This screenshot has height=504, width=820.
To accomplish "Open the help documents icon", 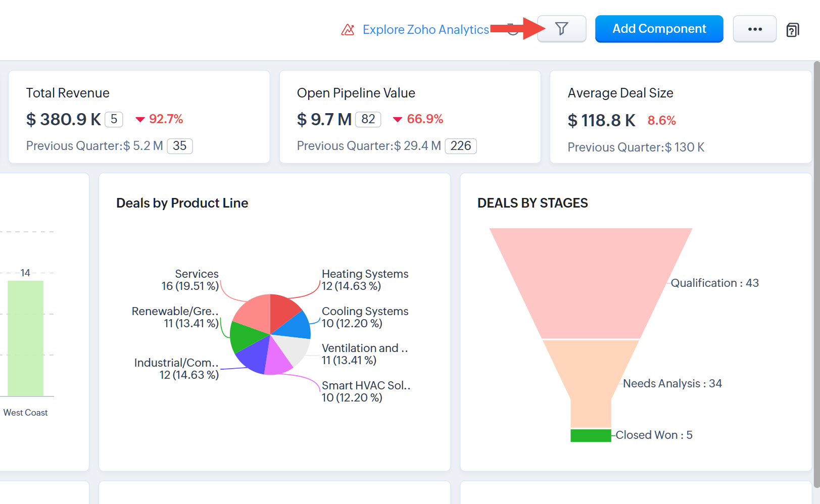I will (792, 30).
